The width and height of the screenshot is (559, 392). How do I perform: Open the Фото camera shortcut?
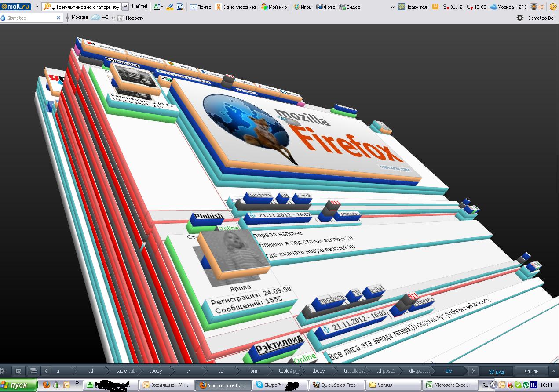(x=326, y=7)
